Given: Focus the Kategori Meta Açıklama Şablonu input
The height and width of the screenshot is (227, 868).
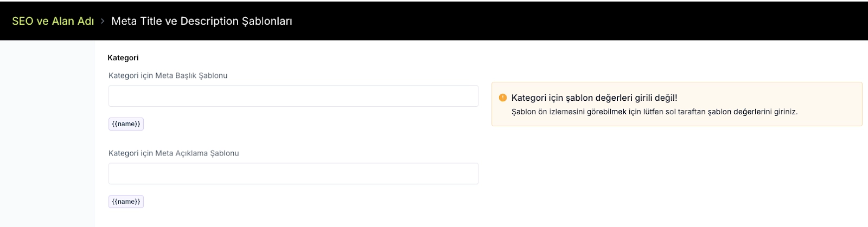Looking at the screenshot, I should (x=293, y=173).
